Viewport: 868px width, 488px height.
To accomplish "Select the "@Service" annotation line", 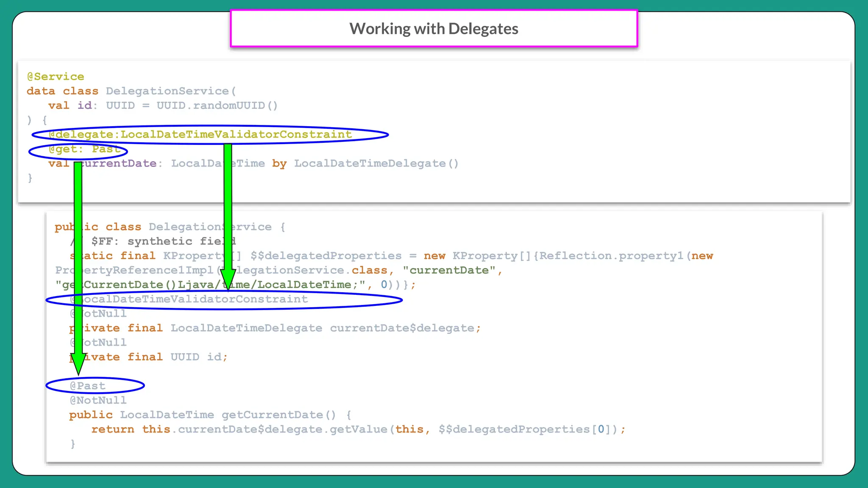I will pyautogui.click(x=56, y=77).
